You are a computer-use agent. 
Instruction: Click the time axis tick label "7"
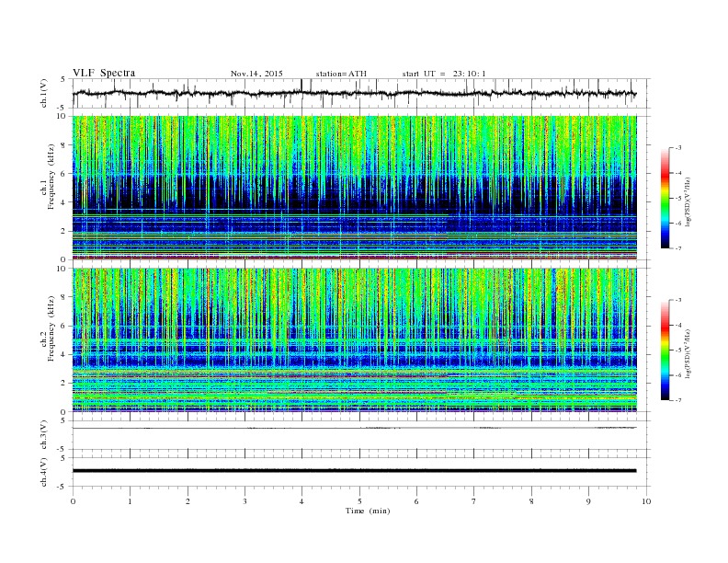pyautogui.click(x=474, y=501)
